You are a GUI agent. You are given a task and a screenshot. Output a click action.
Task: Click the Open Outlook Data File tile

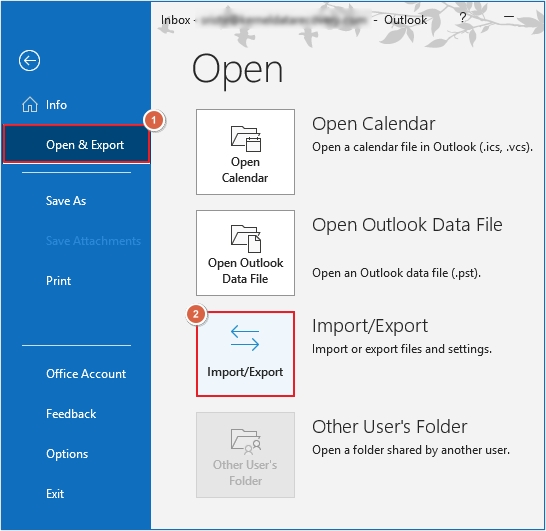click(245, 253)
